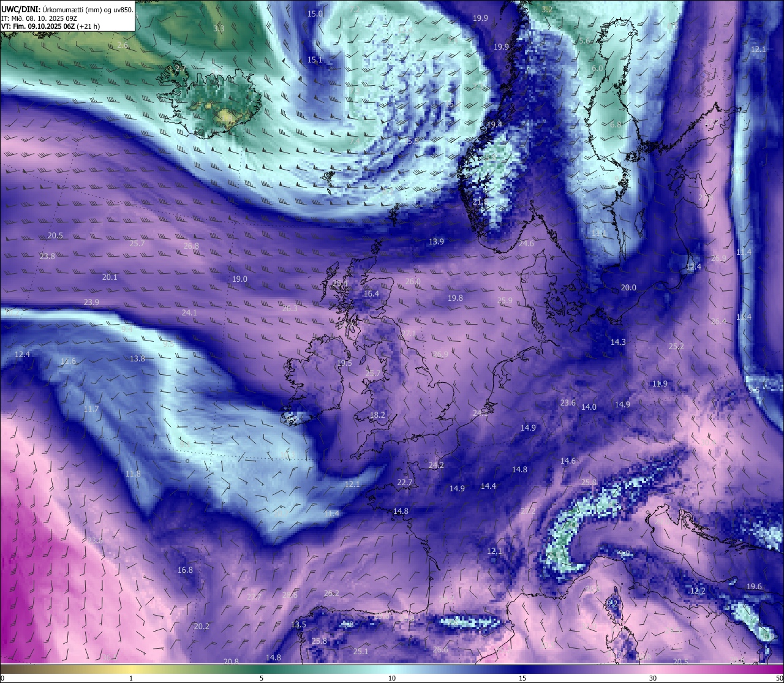Click the 23.8 value on the map
Viewport: 784px width, 683px height.
[47, 256]
